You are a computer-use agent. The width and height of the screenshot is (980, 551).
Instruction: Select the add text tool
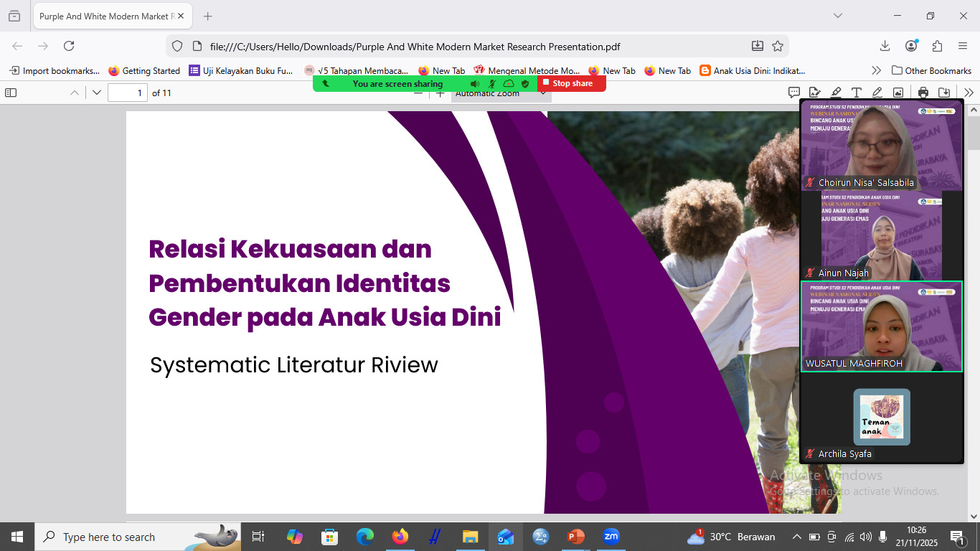point(856,93)
